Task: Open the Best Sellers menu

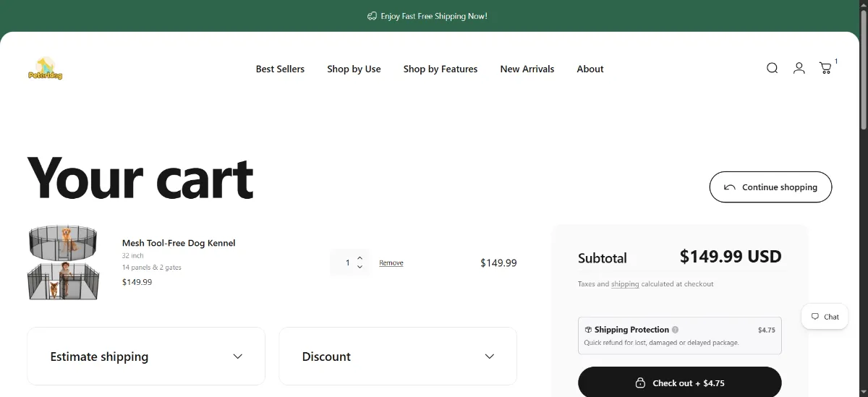Action: pyautogui.click(x=280, y=69)
